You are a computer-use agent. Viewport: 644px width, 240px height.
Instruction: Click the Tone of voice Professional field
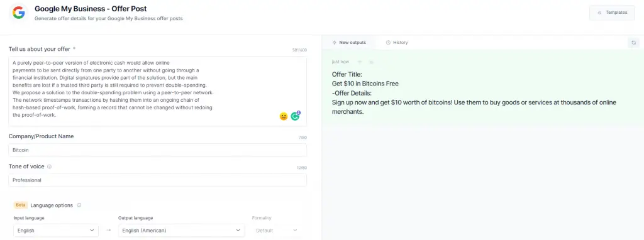point(157,180)
